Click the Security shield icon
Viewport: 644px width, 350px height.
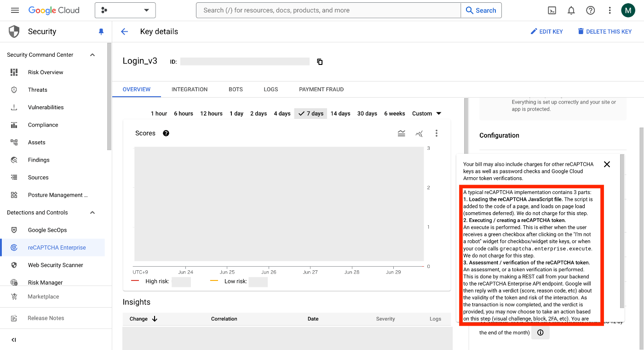coord(14,31)
